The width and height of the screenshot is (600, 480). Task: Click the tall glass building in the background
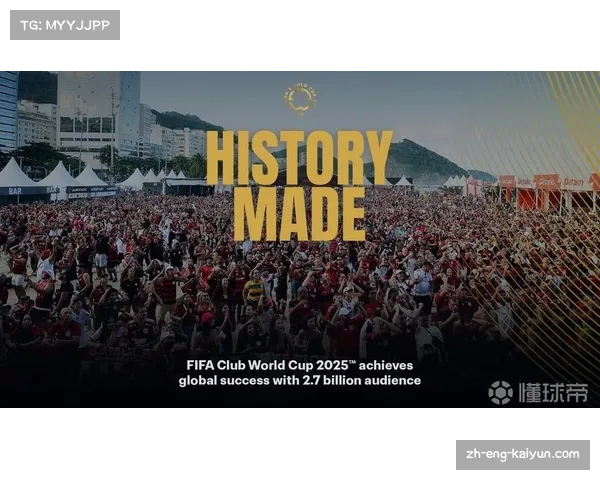(98, 113)
